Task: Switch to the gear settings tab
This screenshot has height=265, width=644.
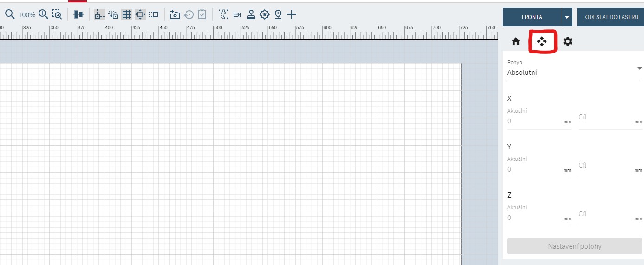Action: tap(567, 41)
